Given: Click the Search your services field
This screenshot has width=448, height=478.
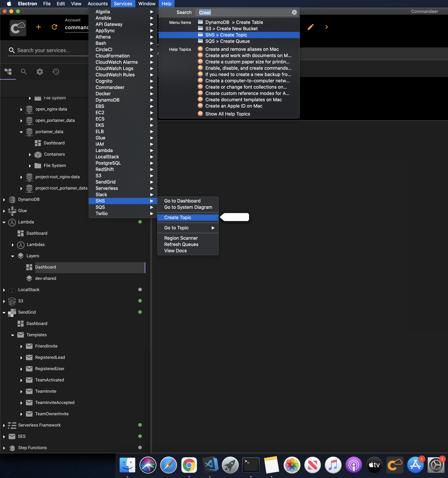Looking at the screenshot, I should click(x=48, y=50).
